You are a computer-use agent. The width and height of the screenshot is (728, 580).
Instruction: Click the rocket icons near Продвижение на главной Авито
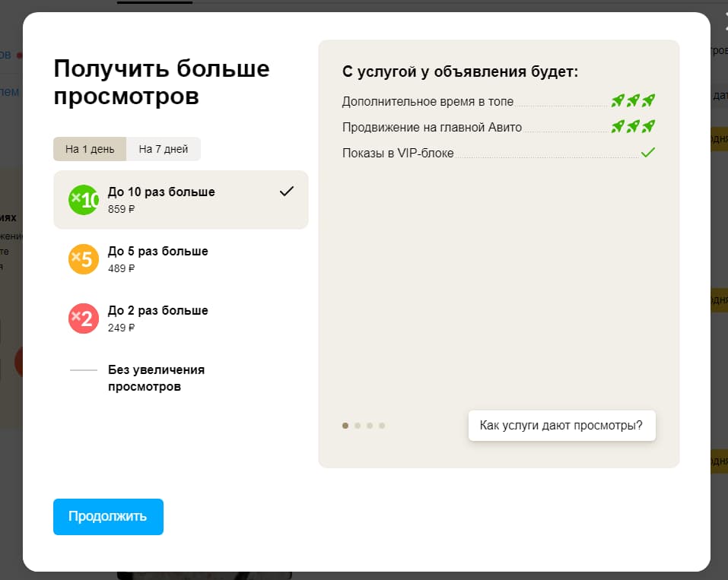[634, 125]
